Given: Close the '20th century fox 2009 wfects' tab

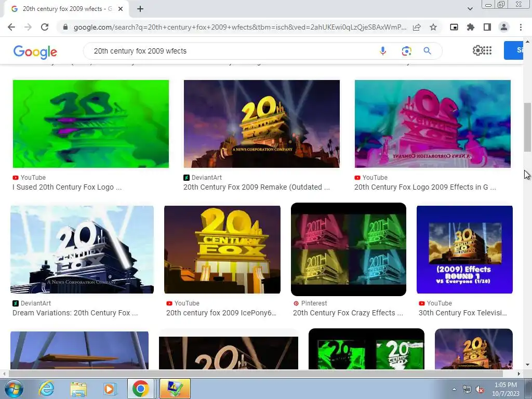Looking at the screenshot, I should coord(121,9).
